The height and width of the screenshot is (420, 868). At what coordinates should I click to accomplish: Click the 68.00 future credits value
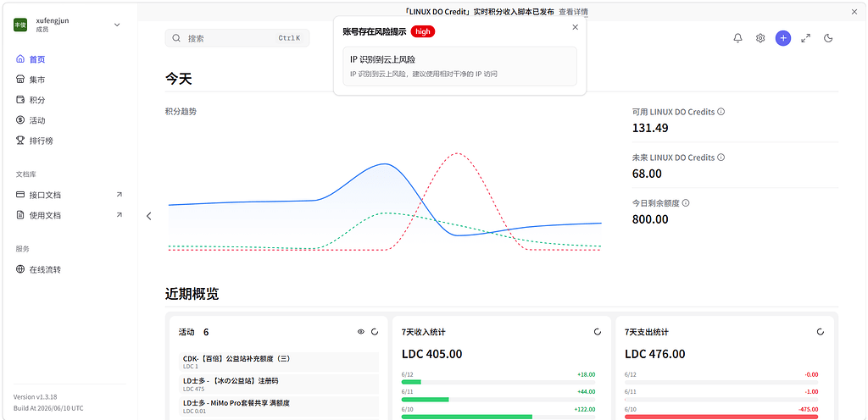[x=647, y=174]
